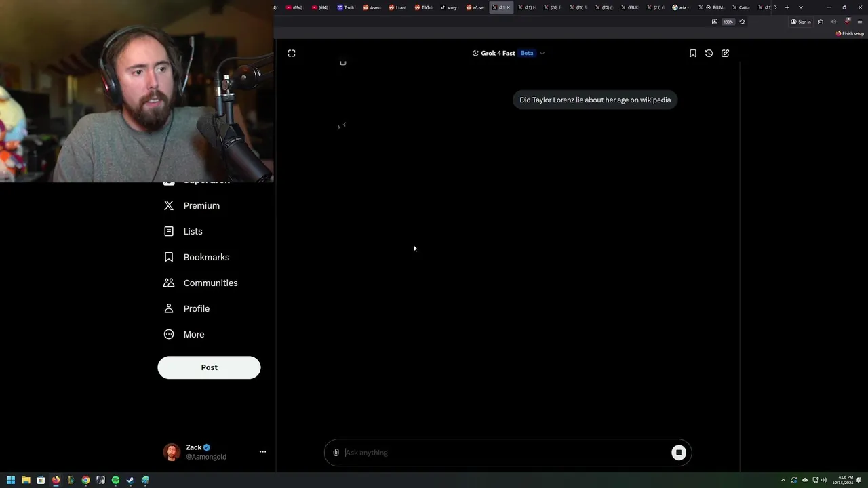
Task: Open the Grok 4 Fast model dropdown
Action: click(509, 53)
